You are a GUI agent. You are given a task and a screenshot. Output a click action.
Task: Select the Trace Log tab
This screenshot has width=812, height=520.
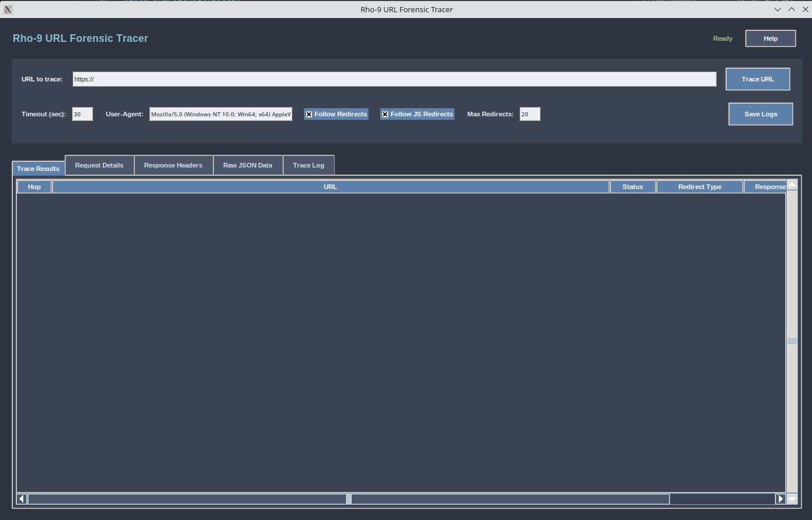point(309,165)
